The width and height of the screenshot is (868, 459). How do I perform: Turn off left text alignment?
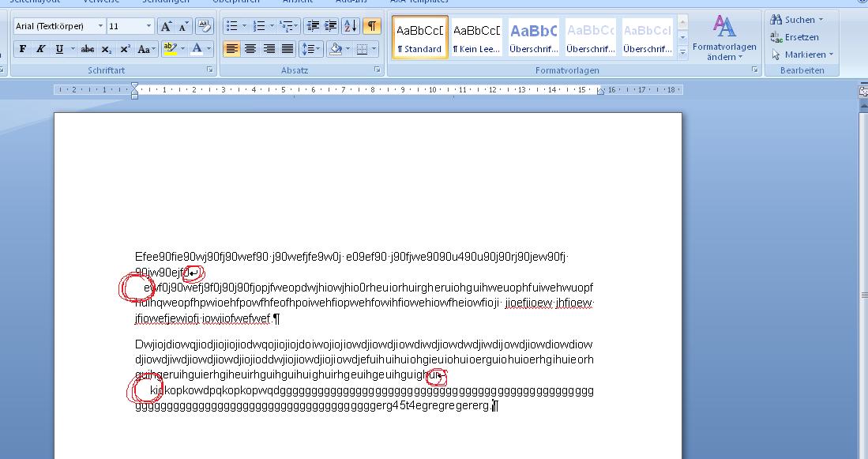pyautogui.click(x=231, y=49)
